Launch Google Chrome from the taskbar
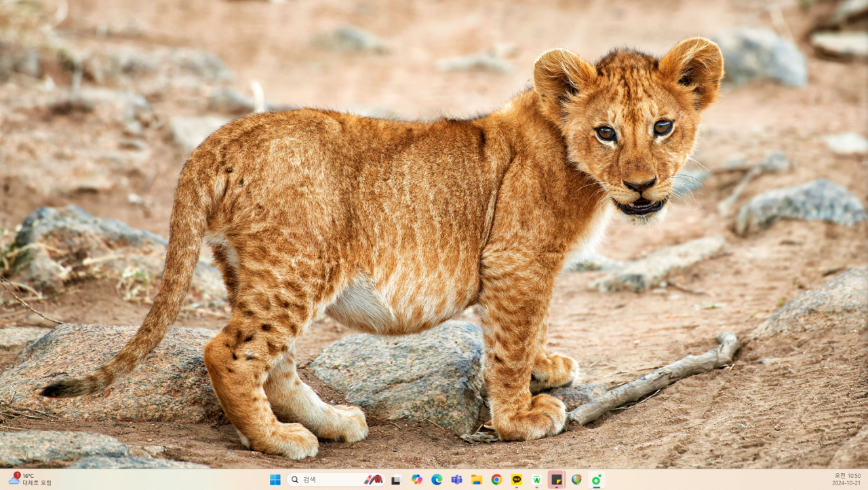 (496, 480)
